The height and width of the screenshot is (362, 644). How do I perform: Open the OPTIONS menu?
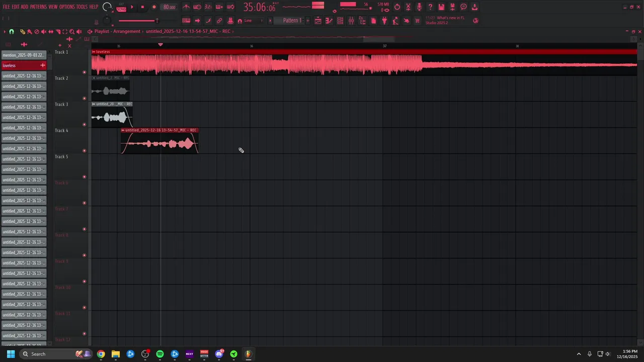coord(67,7)
